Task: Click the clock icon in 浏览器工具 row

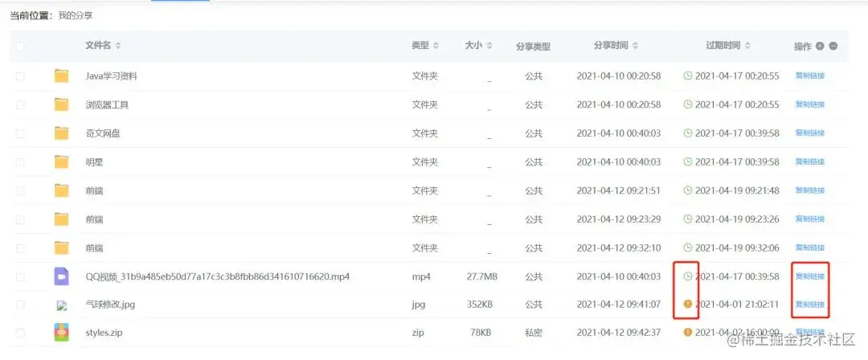Action: 688,104
